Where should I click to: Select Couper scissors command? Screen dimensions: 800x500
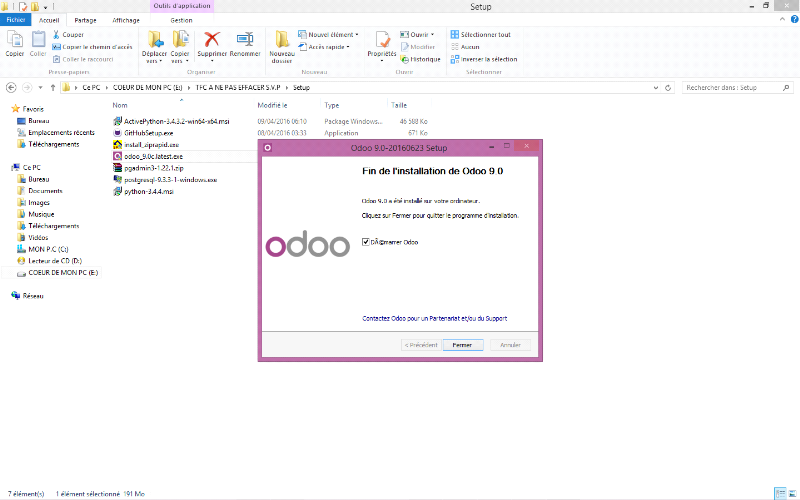(68, 35)
